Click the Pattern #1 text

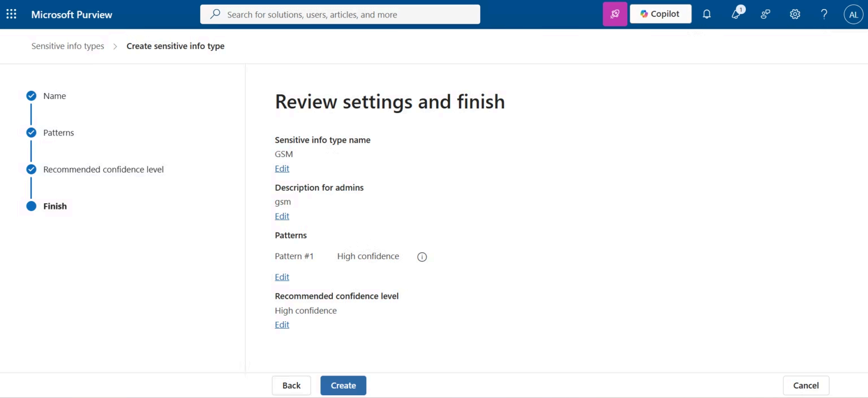[294, 256]
